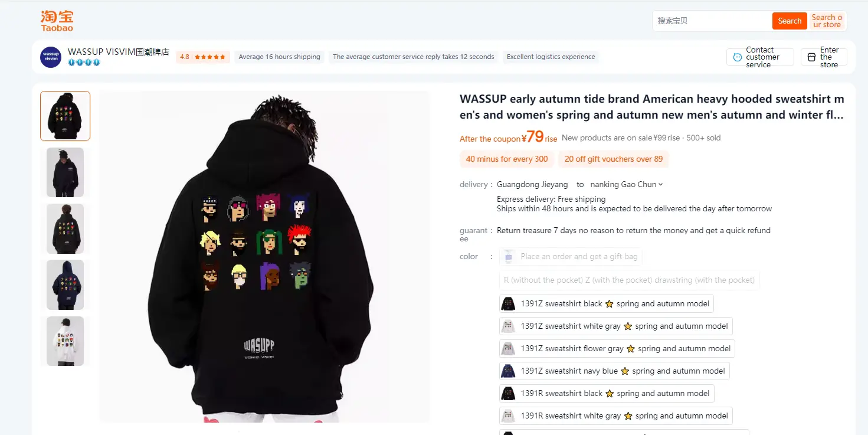
Task: Click the orange Search button
Action: (x=790, y=21)
